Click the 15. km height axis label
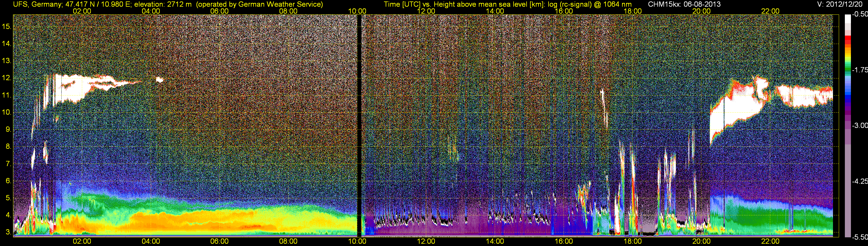The height and width of the screenshot is (246, 868). click(6, 27)
